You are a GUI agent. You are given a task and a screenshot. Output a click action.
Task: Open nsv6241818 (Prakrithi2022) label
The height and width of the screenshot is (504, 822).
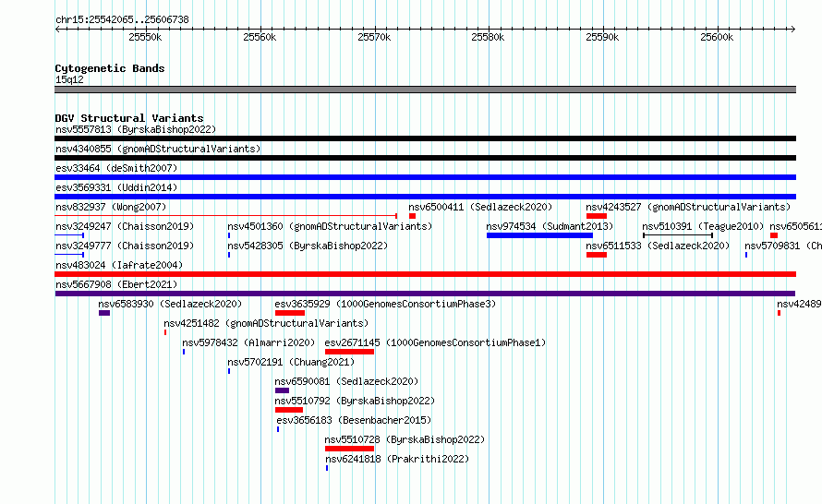pyautogui.click(x=397, y=459)
